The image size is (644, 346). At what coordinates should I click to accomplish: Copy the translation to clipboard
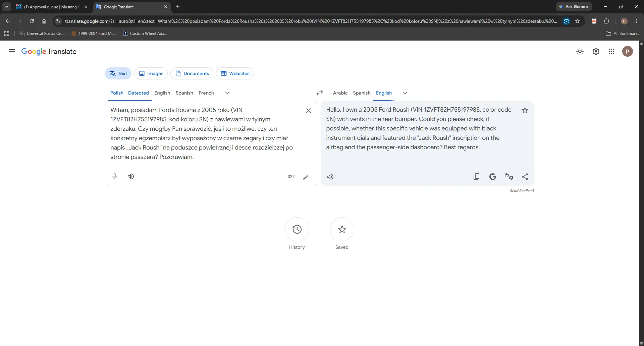click(x=476, y=177)
